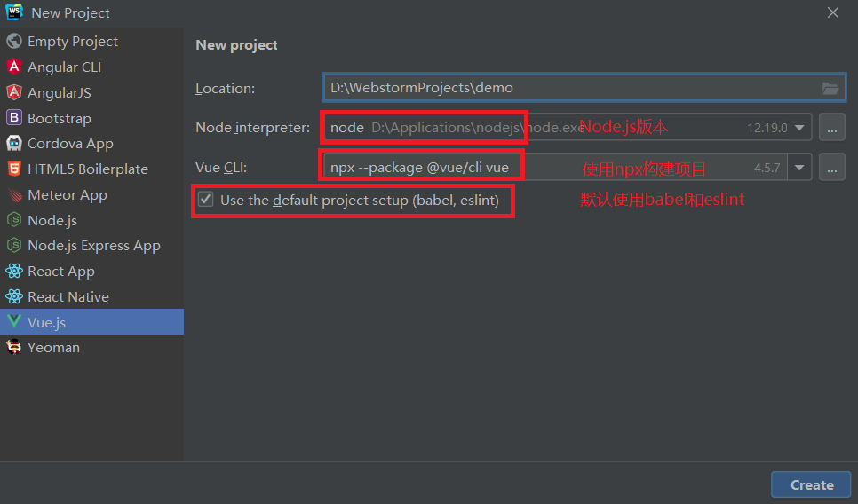The image size is (858, 504).
Task: Close the New Project dialog
Action: point(833,12)
